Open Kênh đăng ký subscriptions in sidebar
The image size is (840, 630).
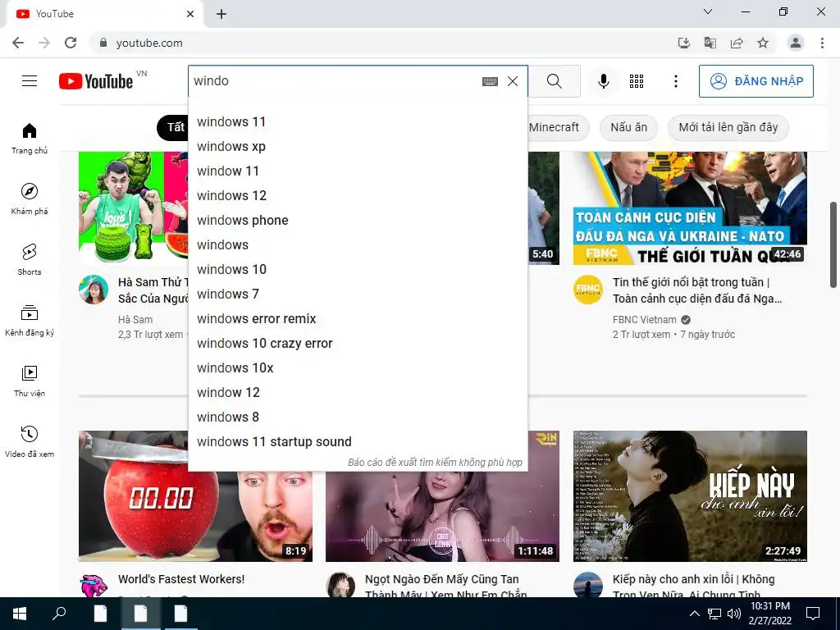click(30, 321)
